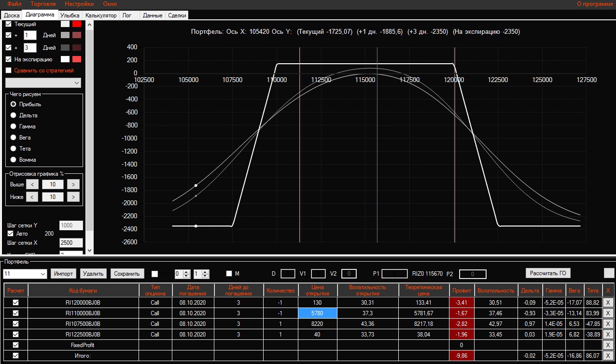This screenshot has height=364, width=616.
Task: Enable Сравнить со стратегией checkbox
Action: click(x=8, y=70)
